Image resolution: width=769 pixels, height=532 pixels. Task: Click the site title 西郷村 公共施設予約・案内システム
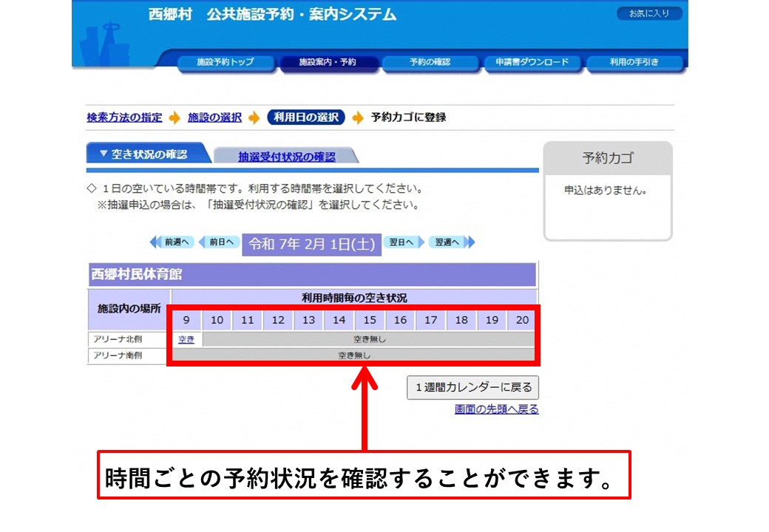pyautogui.click(x=272, y=15)
